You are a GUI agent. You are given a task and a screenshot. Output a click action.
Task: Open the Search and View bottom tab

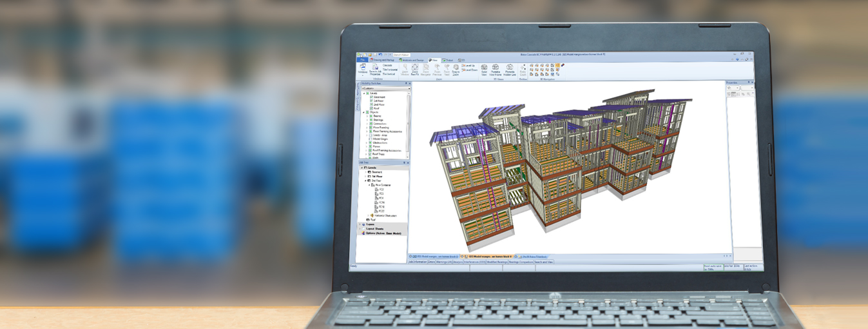pos(543,262)
